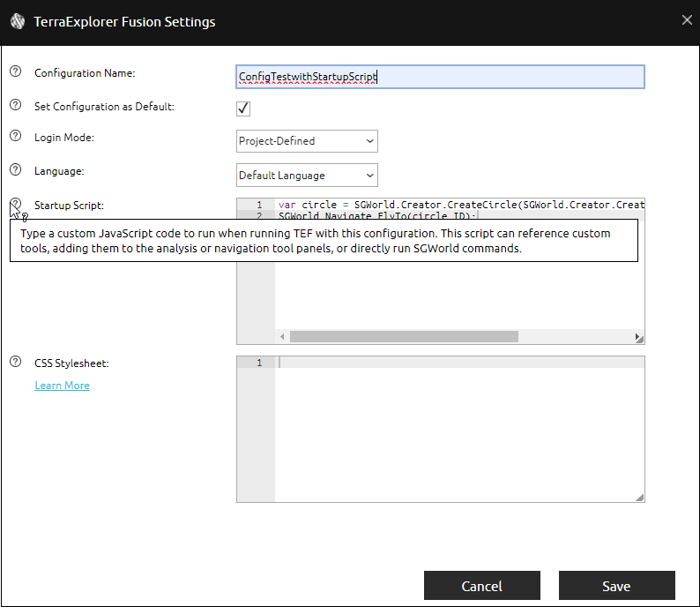Click the help icon beside Language

tap(16, 169)
